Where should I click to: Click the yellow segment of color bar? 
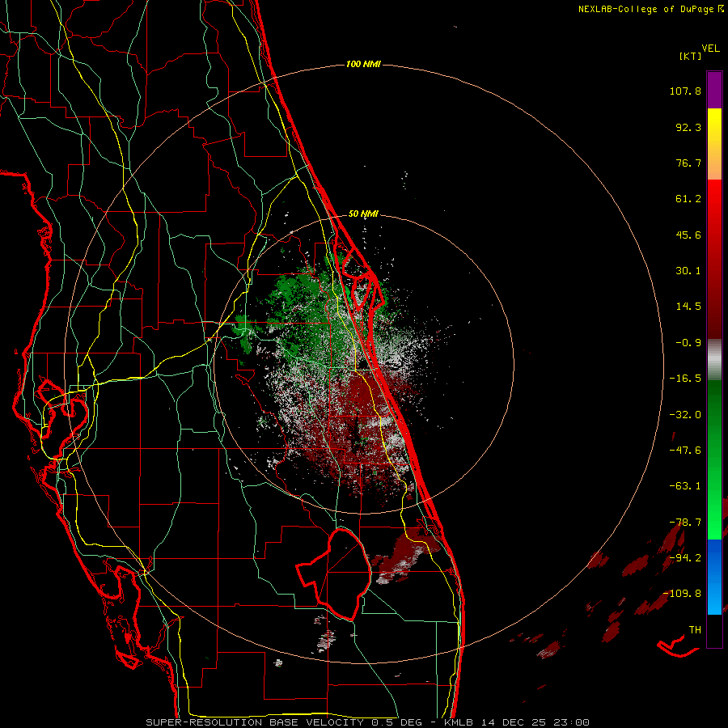[x=714, y=125]
